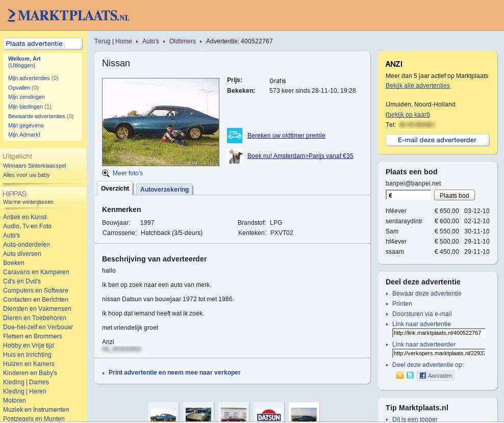Click the Plaats advertentie button

pos(43,44)
